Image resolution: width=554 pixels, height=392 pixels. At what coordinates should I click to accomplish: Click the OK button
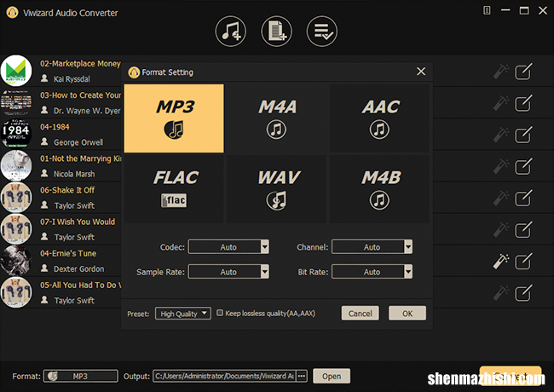(x=407, y=314)
